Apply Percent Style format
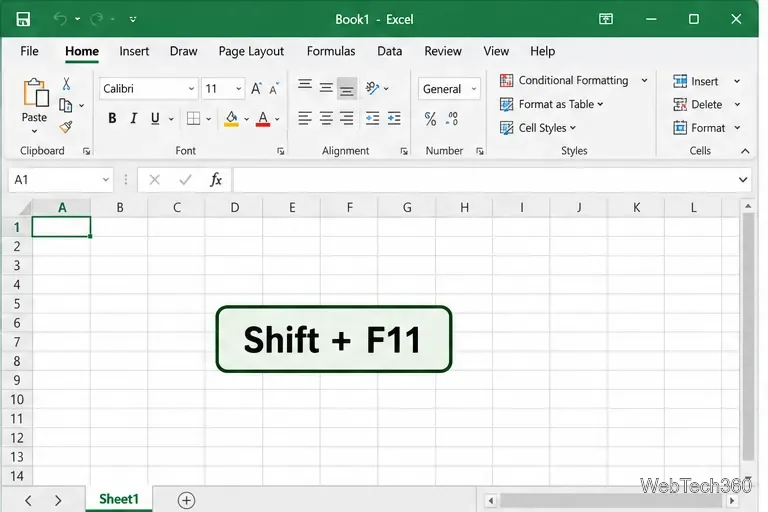The height and width of the screenshot is (512, 768). [x=431, y=119]
